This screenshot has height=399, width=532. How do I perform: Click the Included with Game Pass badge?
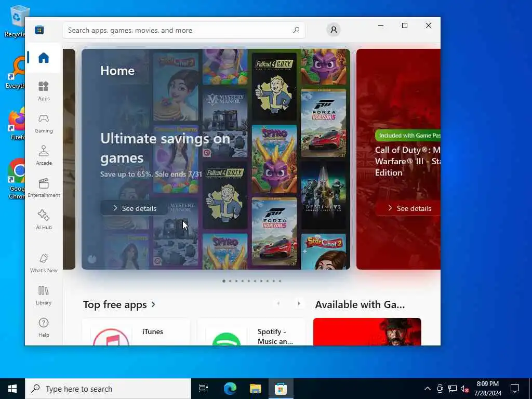coord(407,136)
